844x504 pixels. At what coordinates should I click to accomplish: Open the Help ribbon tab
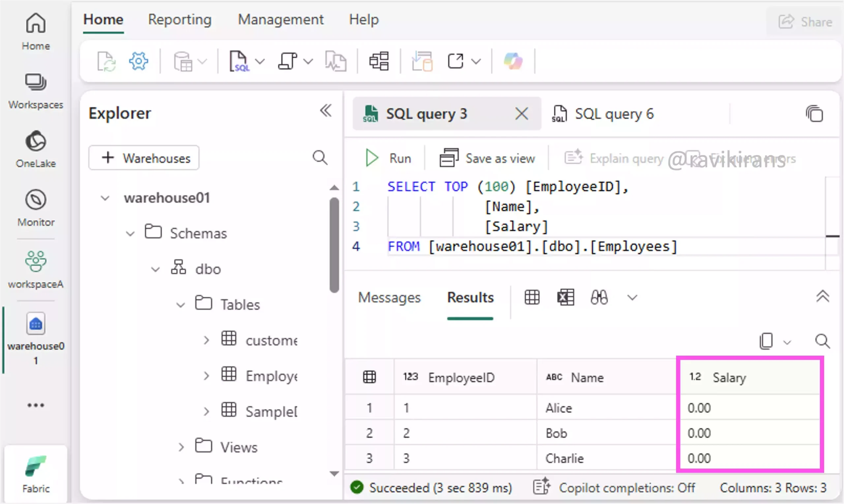364,20
